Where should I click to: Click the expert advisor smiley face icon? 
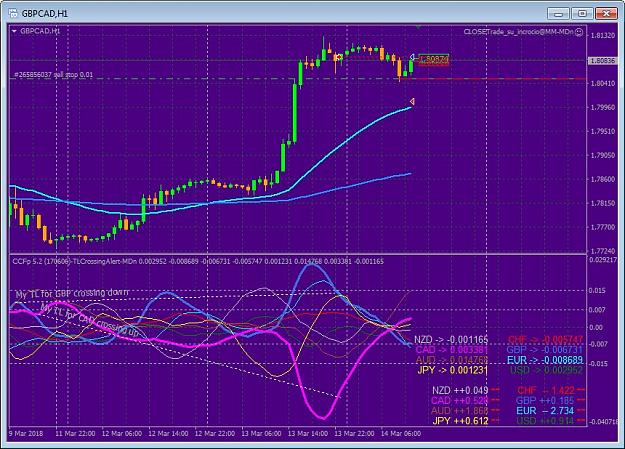[x=579, y=32]
